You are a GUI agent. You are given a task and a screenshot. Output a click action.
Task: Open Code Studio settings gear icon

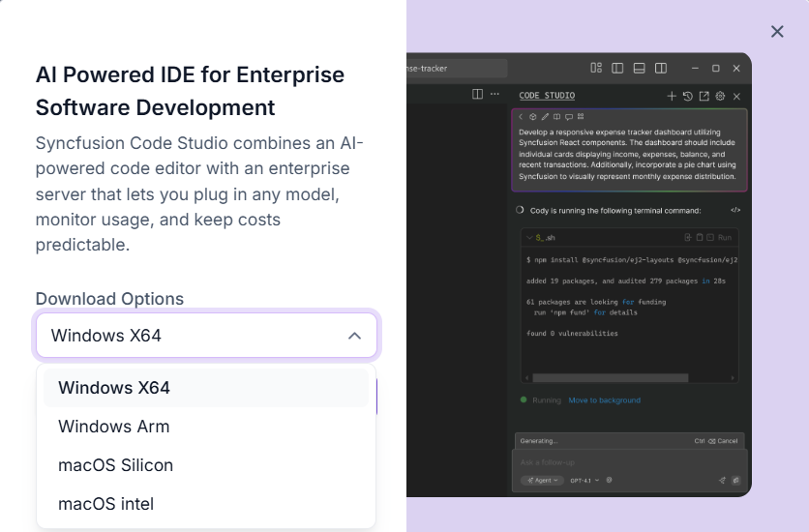(720, 96)
